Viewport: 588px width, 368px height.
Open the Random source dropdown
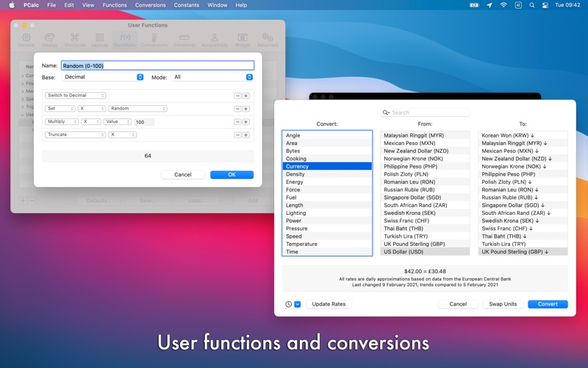click(137, 108)
